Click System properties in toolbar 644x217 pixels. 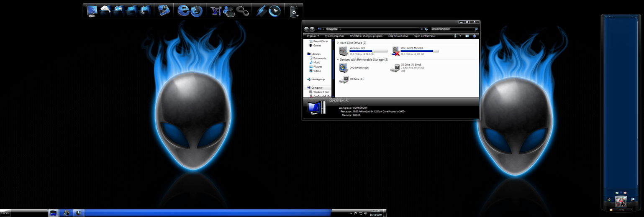(335, 36)
